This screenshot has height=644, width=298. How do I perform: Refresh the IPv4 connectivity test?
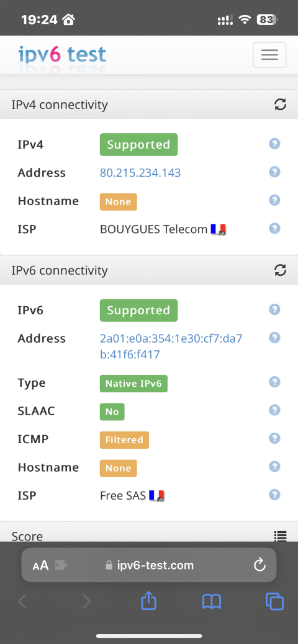pos(280,105)
